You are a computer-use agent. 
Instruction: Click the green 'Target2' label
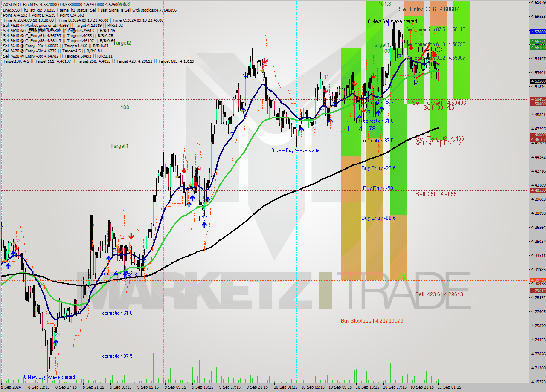point(122,43)
